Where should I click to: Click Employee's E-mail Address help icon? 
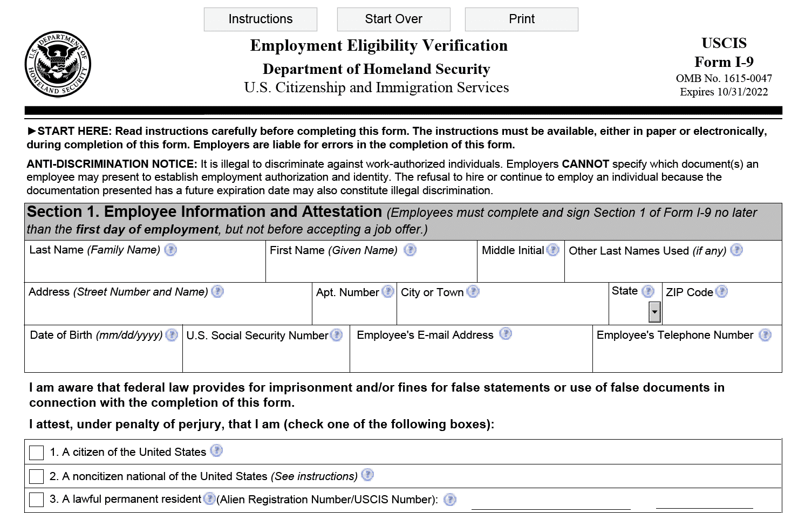[506, 334]
